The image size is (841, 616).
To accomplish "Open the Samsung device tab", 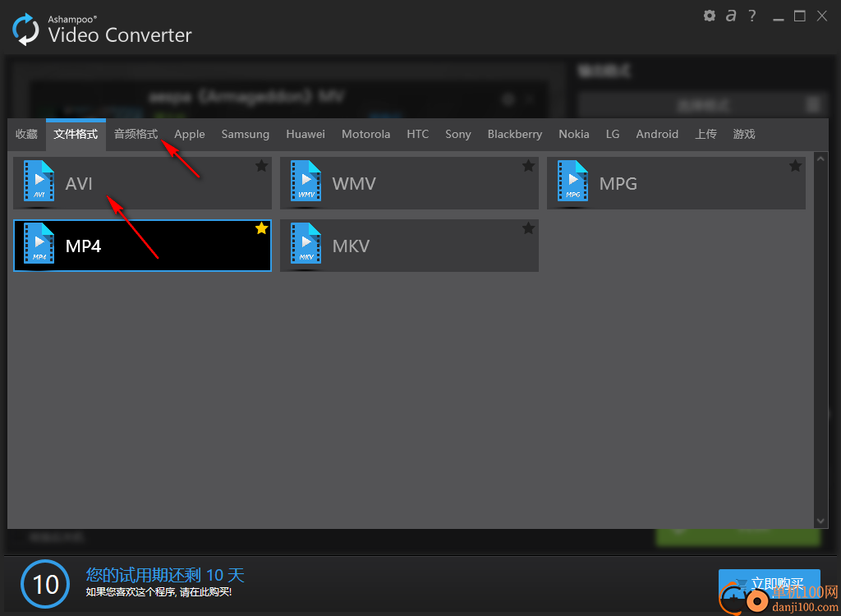I will click(245, 134).
